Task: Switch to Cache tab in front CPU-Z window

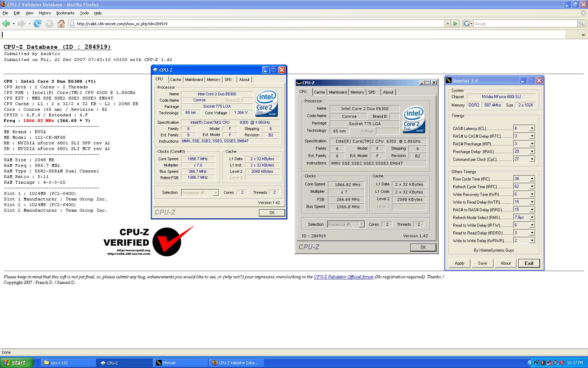Action: click(x=176, y=80)
